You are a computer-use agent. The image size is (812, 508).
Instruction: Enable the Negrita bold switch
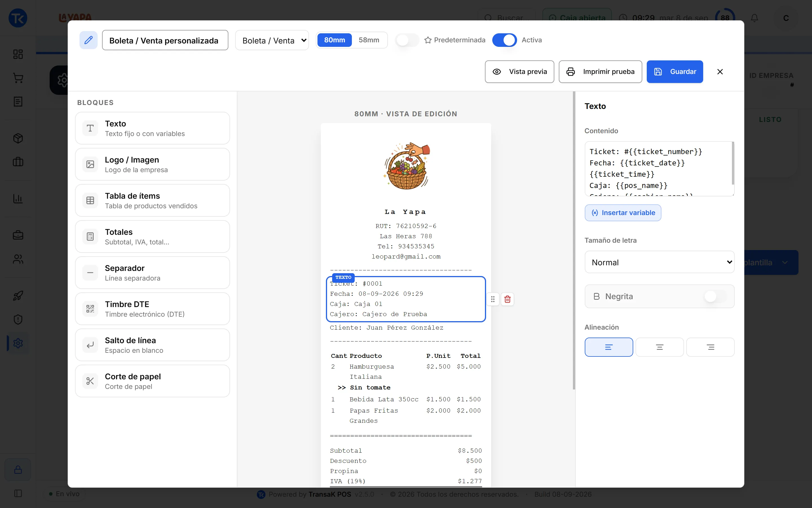pyautogui.click(x=715, y=296)
